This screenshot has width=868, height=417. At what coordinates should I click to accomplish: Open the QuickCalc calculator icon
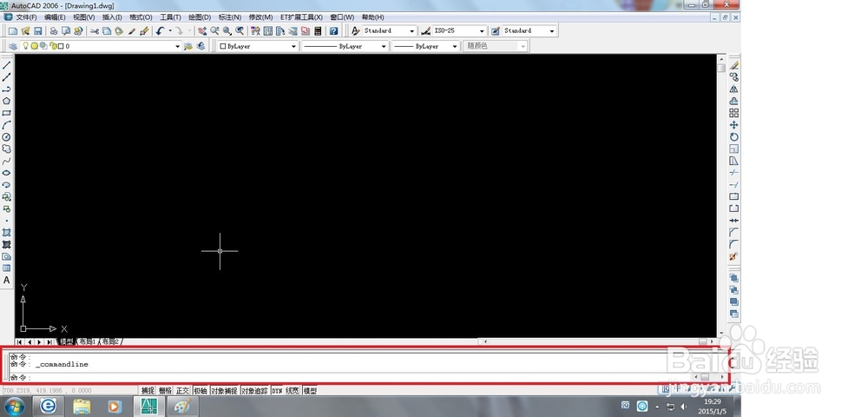pyautogui.click(x=318, y=31)
